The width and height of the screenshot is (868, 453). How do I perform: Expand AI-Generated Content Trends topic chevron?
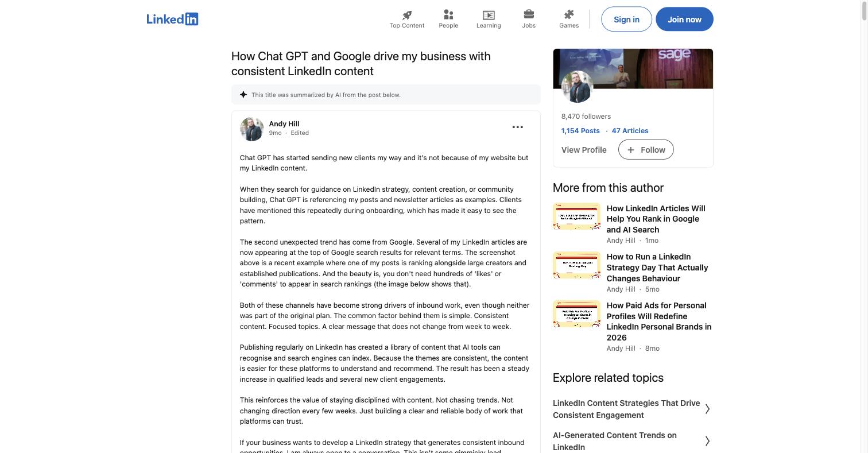[x=707, y=441]
